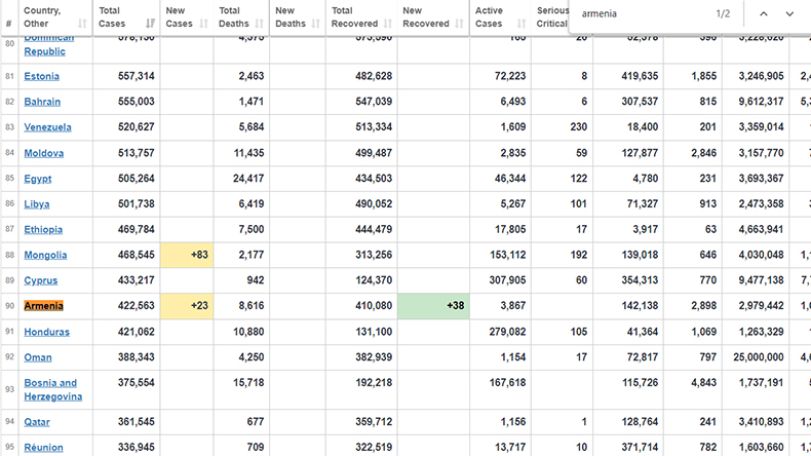Click Armenia's green +38 recovered cell
This screenshot has height=456, width=811.
433,306
